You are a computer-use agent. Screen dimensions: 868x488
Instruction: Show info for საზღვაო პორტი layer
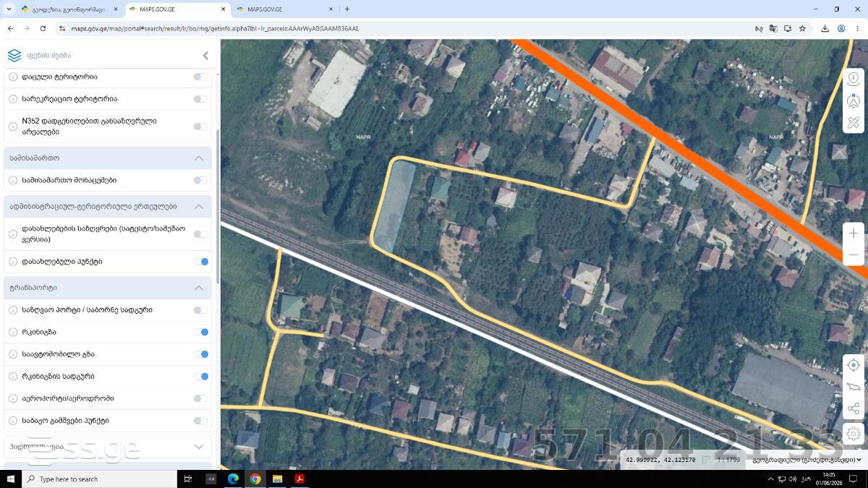(x=12, y=310)
